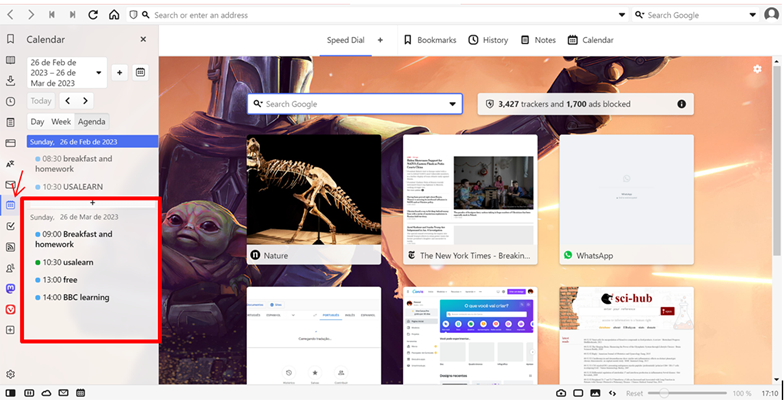Open the Nature speed dial thumbnail

coord(314,199)
